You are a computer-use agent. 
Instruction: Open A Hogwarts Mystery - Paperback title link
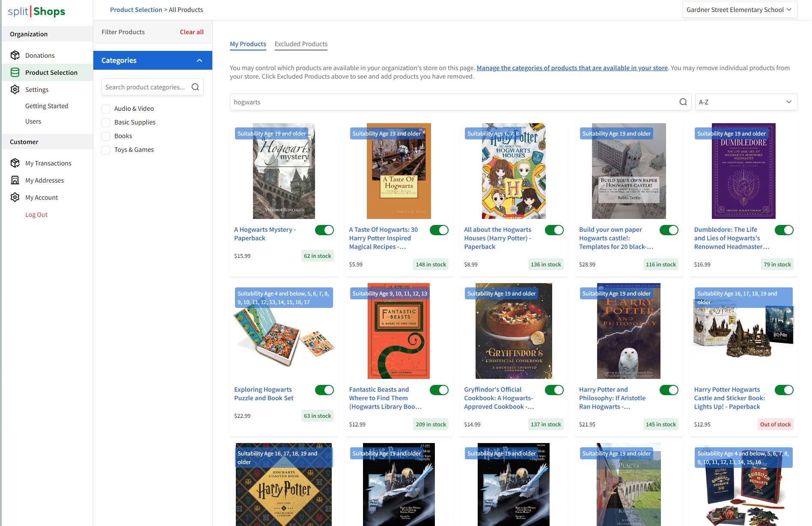click(265, 233)
